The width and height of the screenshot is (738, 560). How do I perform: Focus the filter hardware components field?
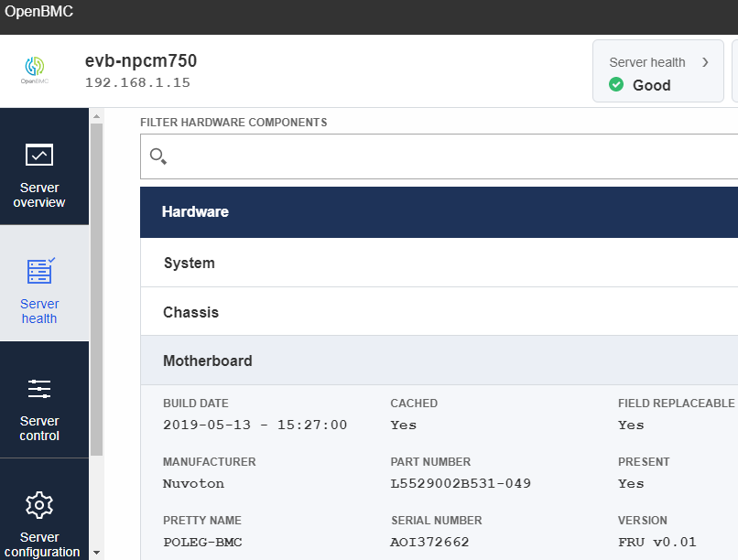[x=449, y=156]
